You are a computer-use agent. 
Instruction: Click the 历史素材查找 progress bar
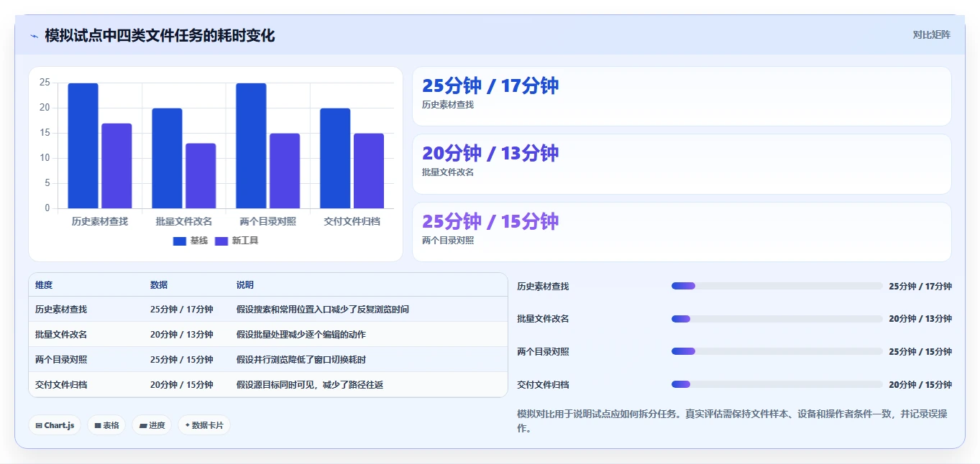[x=777, y=286]
